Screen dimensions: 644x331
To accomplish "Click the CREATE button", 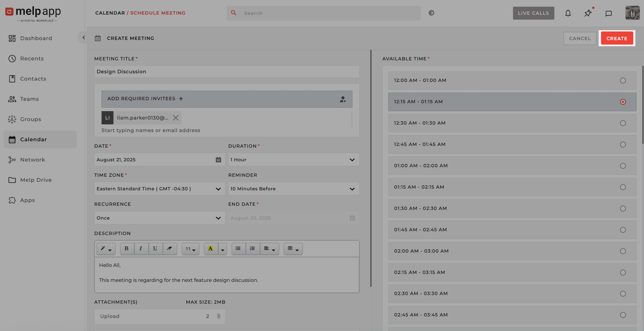I will pos(617,38).
